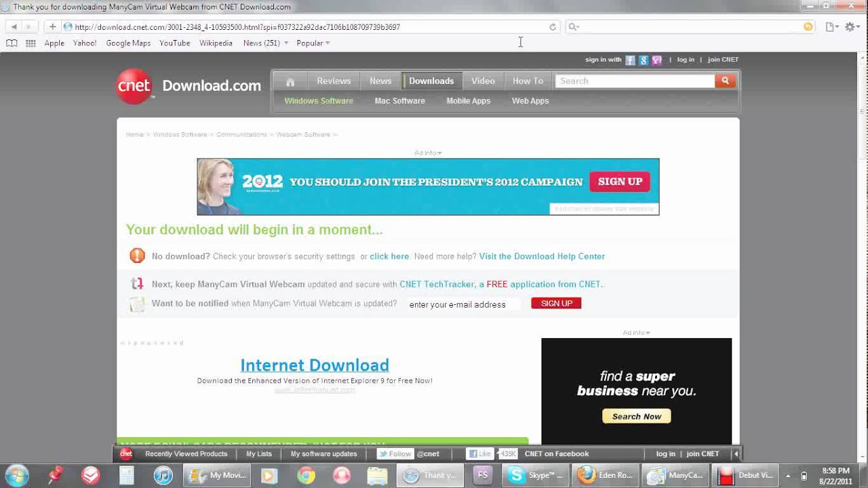Visit the Download Help Center link
This screenshot has height=488, width=868.
coord(542,256)
